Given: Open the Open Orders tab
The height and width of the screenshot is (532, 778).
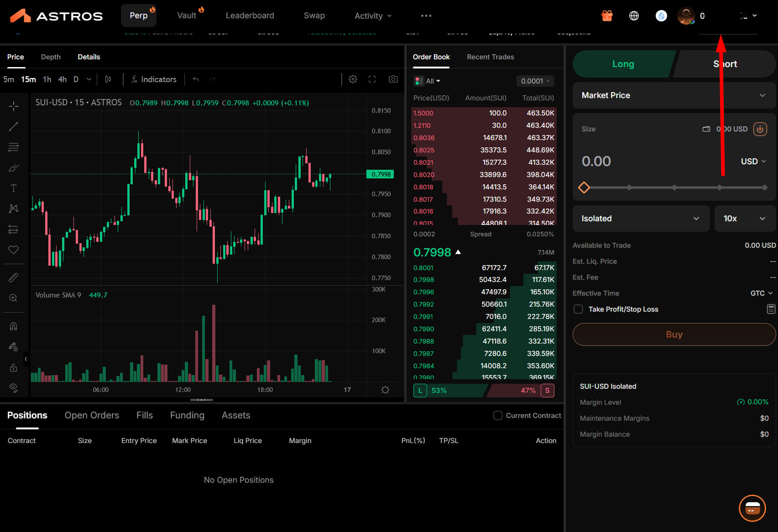Looking at the screenshot, I should [x=92, y=415].
